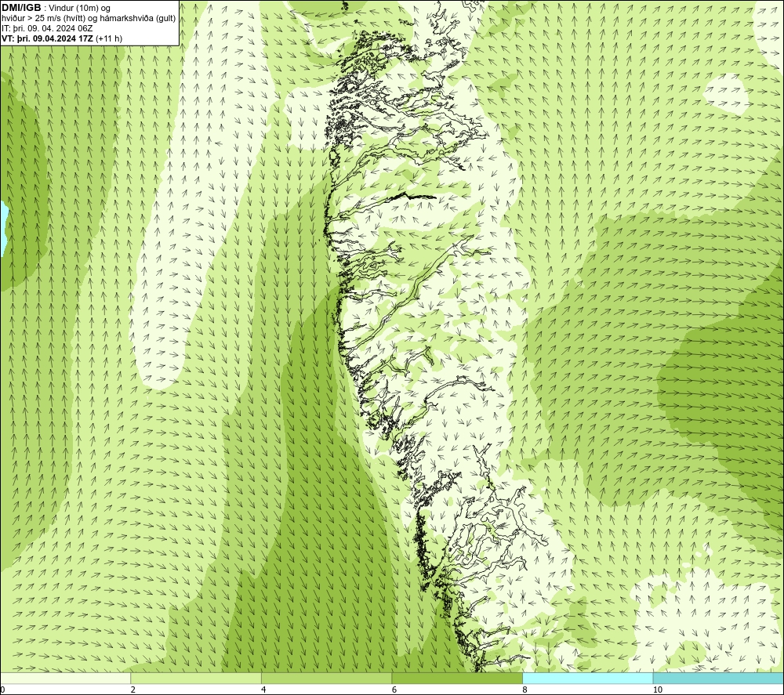Image resolution: width=784 pixels, height=695 pixels.
Task: Click the legend value label '6'
Action: (394, 690)
